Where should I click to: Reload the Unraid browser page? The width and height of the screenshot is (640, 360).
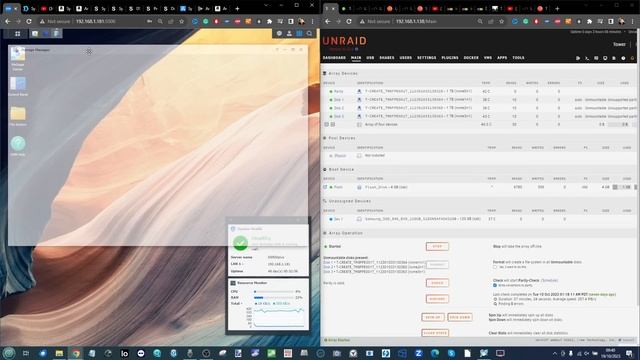coord(349,21)
